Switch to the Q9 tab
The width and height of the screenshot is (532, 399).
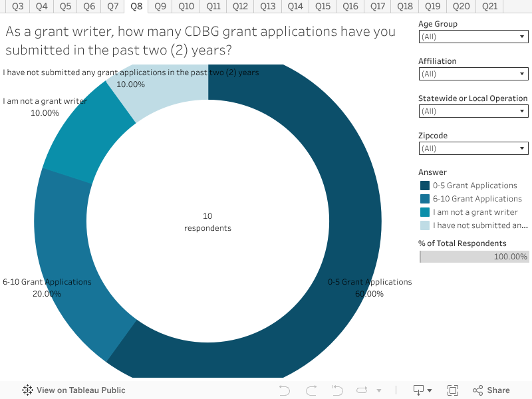pos(160,6)
